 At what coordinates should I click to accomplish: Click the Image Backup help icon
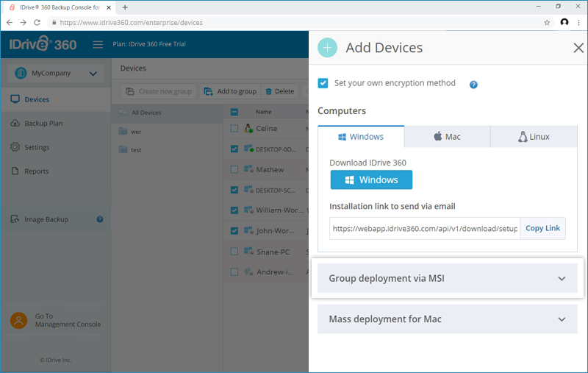tap(100, 219)
